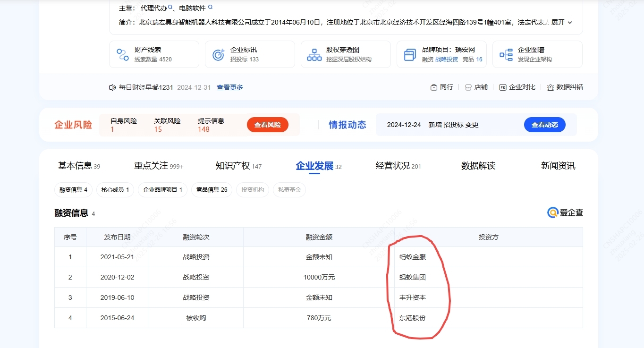Select 竞品信息 26 chip

click(212, 190)
